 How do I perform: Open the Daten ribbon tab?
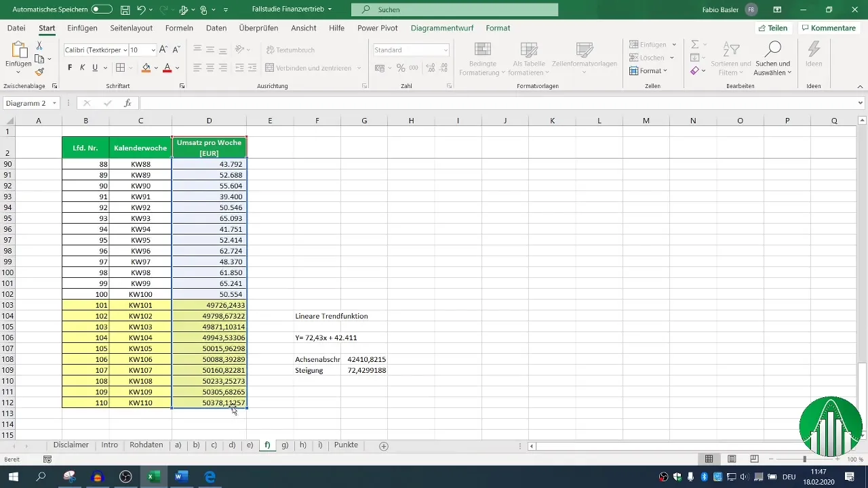[216, 28]
